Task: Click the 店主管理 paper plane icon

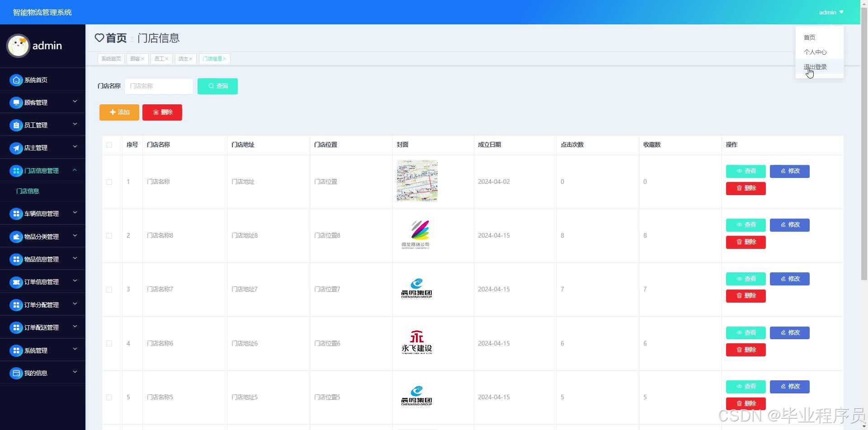Action: tap(16, 148)
